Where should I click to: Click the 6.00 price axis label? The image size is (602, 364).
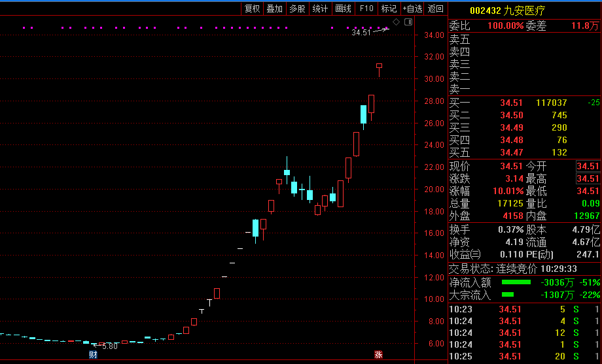tap(436, 343)
